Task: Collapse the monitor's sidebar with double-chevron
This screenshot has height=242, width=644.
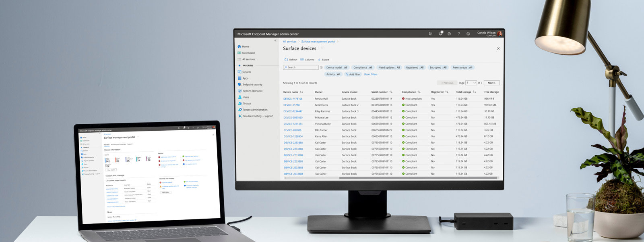Action: click(x=275, y=41)
